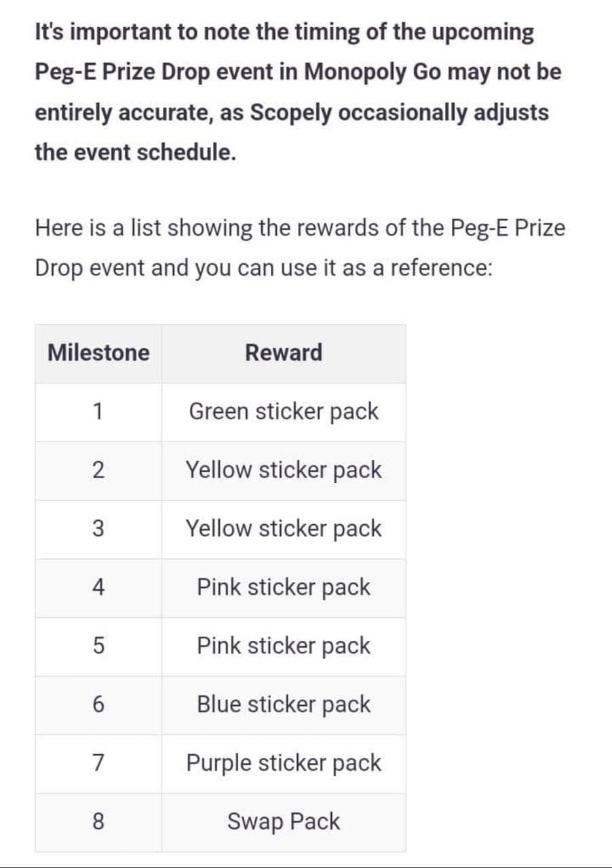The width and height of the screenshot is (612, 868).
Task: Select Yellow sticker pack for milestone 2
Action: (x=284, y=471)
